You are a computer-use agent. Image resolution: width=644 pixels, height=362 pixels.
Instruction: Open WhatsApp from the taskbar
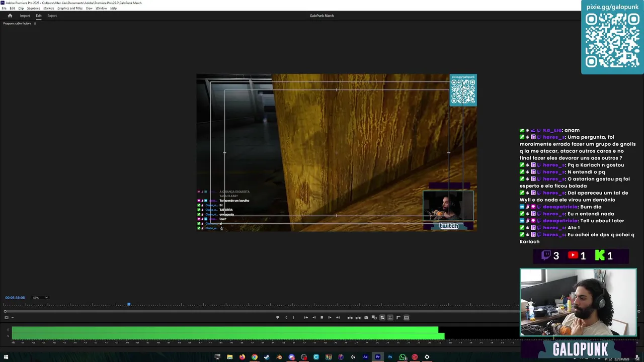(403, 357)
